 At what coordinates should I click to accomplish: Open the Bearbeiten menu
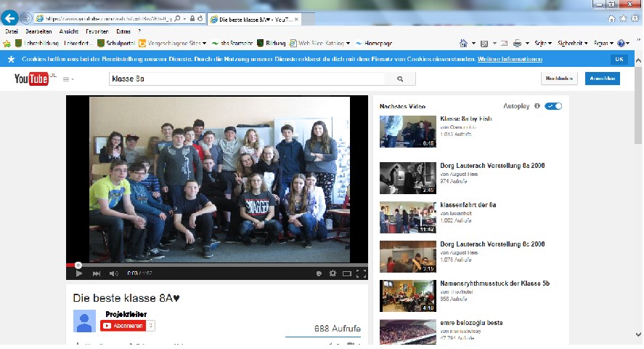pyautogui.click(x=38, y=31)
